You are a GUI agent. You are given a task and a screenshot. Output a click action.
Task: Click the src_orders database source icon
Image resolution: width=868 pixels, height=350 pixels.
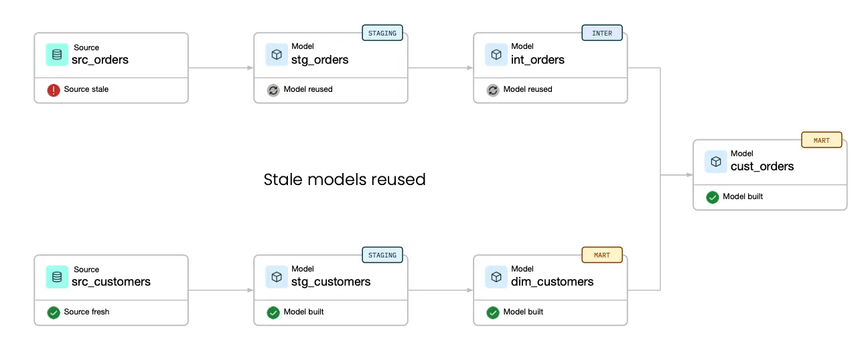(x=57, y=54)
